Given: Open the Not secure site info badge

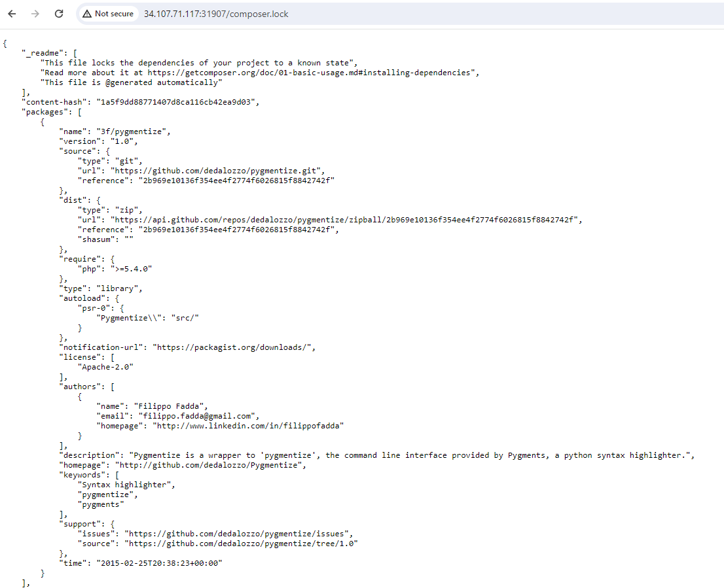Looking at the screenshot, I should pyautogui.click(x=108, y=14).
